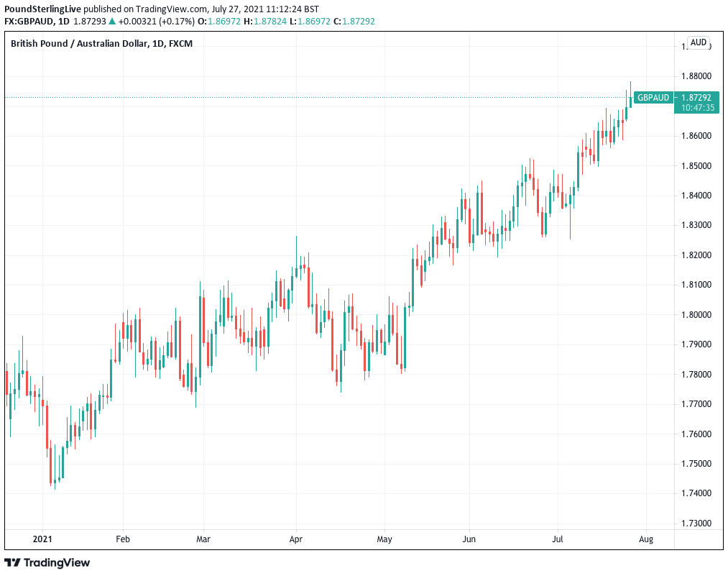
Task: Select the Jul label on time axis
Action: tap(558, 538)
